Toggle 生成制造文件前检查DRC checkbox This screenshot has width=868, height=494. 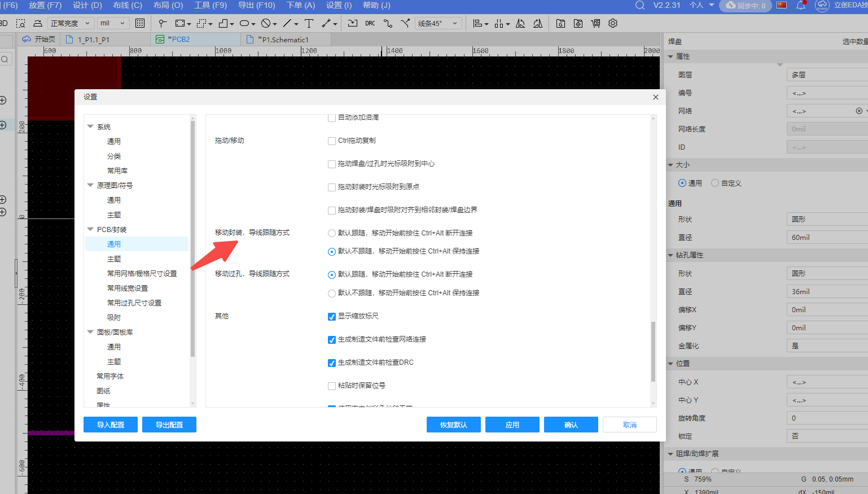pos(332,363)
